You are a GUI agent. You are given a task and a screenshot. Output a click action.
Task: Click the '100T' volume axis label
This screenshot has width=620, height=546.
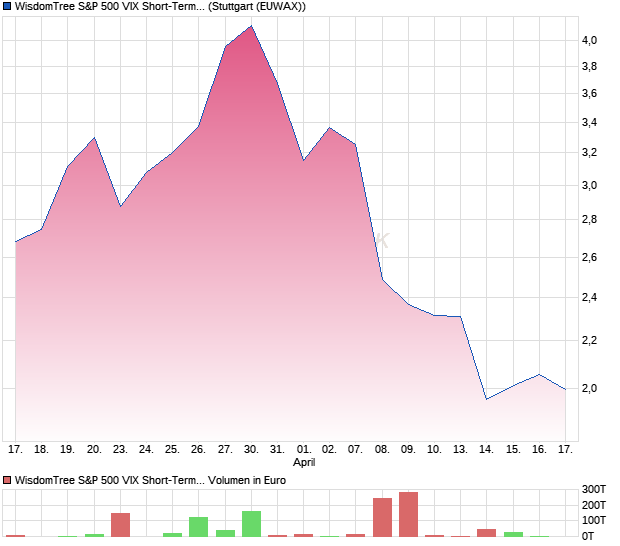(x=594, y=520)
